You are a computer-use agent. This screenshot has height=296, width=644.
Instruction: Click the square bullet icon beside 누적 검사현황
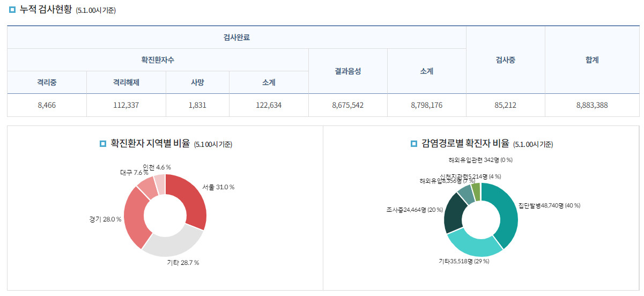coord(12,10)
